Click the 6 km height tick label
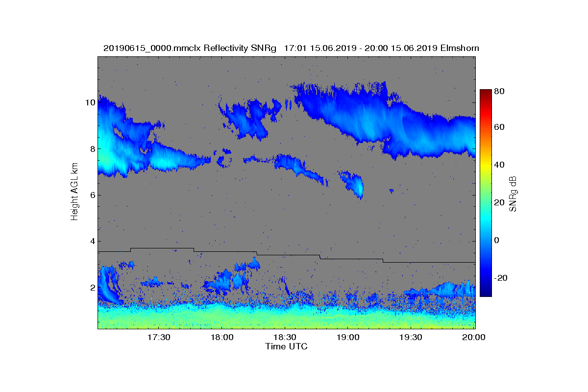The image size is (588, 392). pos(92,195)
